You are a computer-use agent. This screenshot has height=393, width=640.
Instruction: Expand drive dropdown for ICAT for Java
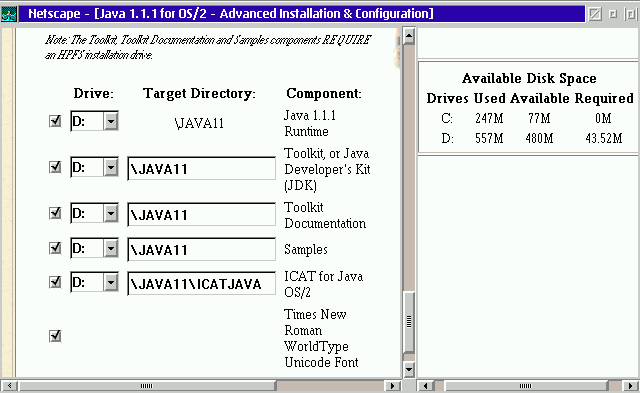[111, 282]
